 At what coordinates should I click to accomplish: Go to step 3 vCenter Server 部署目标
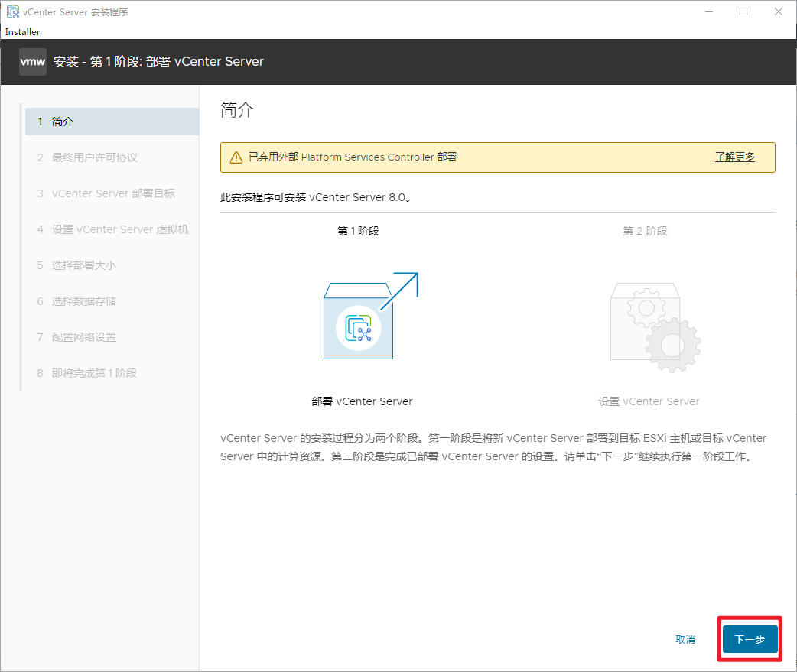click(x=113, y=193)
